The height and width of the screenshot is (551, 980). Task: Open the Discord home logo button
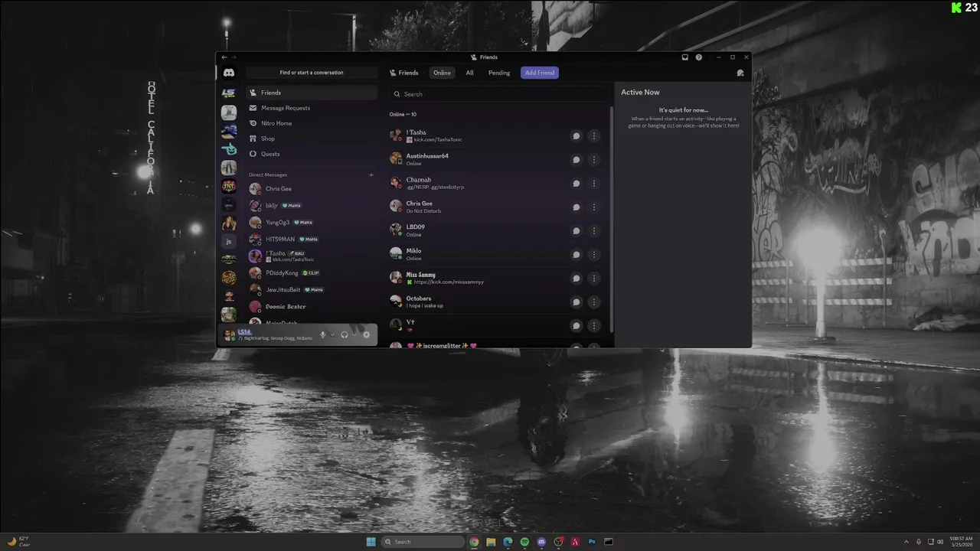pyautogui.click(x=229, y=73)
